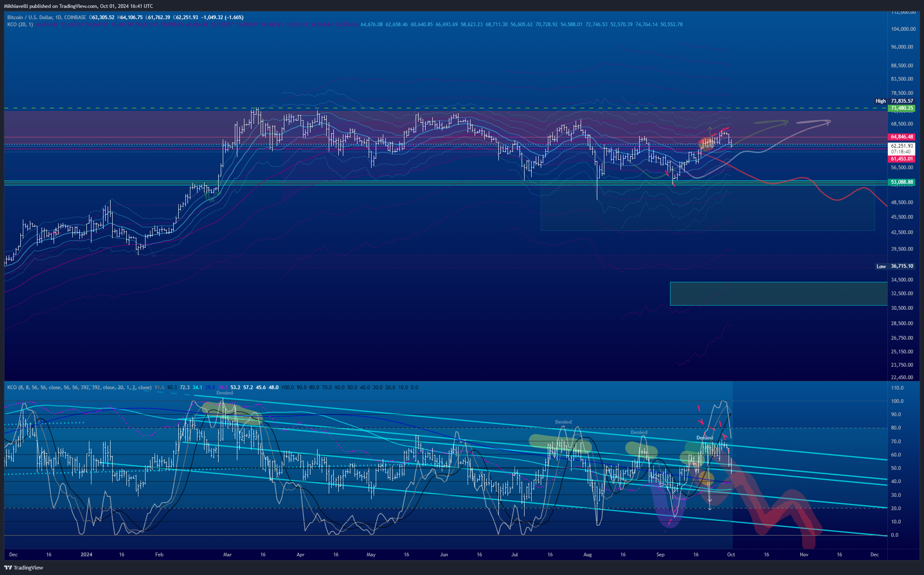Click the KCO value 64,676.08

click(372, 25)
